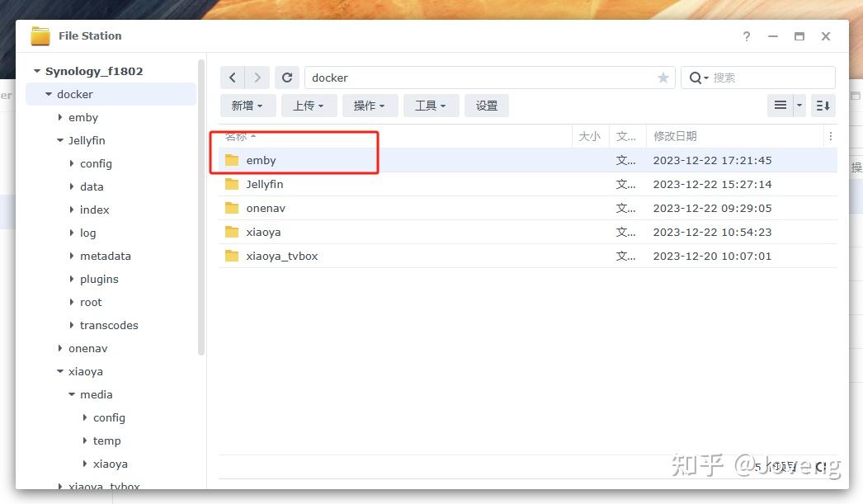Go forward with the right arrow button
The height and width of the screenshot is (504, 863).
(257, 78)
